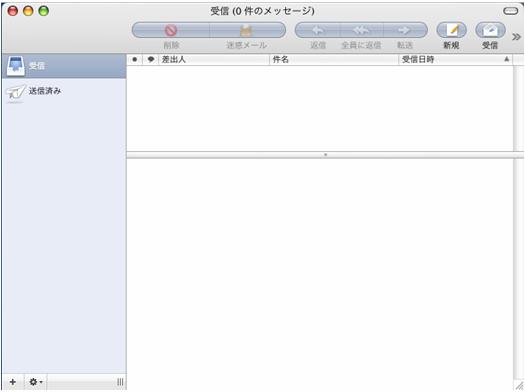Screen dimensions: 525x392
Task: Click the 返信 reply arrow icon
Action: pos(317,30)
